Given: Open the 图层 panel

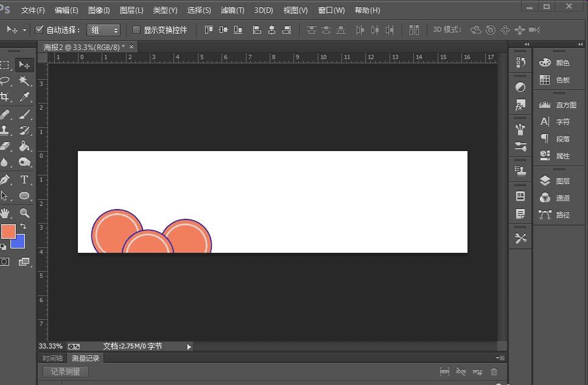Looking at the screenshot, I should coord(555,181).
